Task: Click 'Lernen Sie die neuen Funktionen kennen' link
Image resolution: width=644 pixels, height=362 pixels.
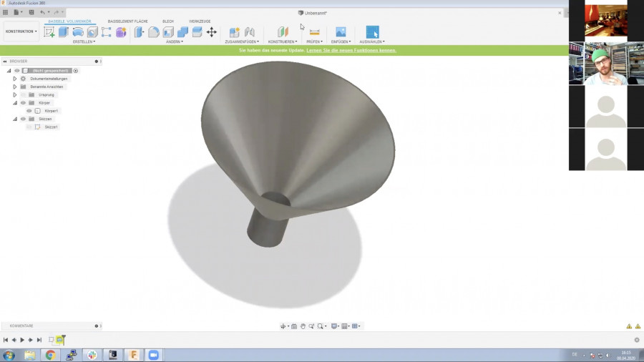Action: pos(351,50)
